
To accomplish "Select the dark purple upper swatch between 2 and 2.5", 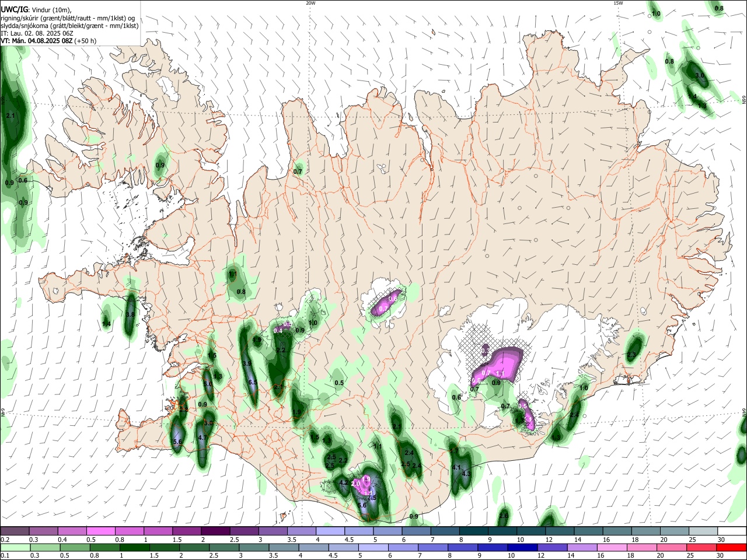I will [x=215, y=531].
